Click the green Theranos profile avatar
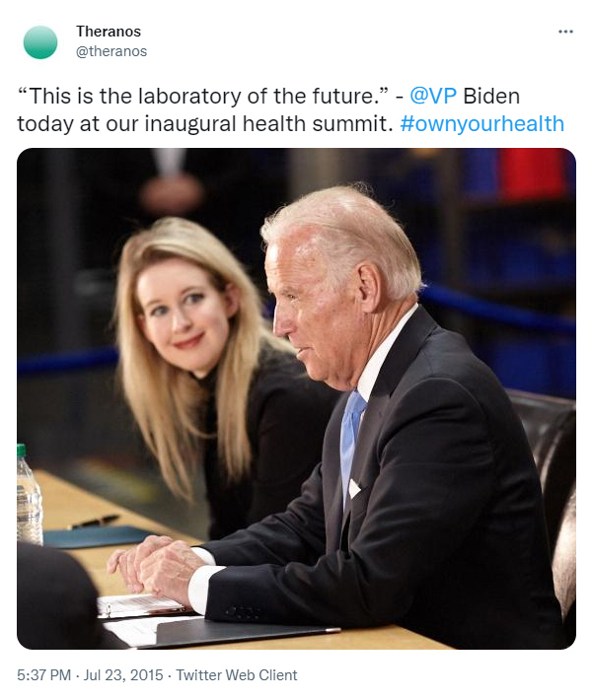The height and width of the screenshot is (700, 592). click(x=40, y=42)
